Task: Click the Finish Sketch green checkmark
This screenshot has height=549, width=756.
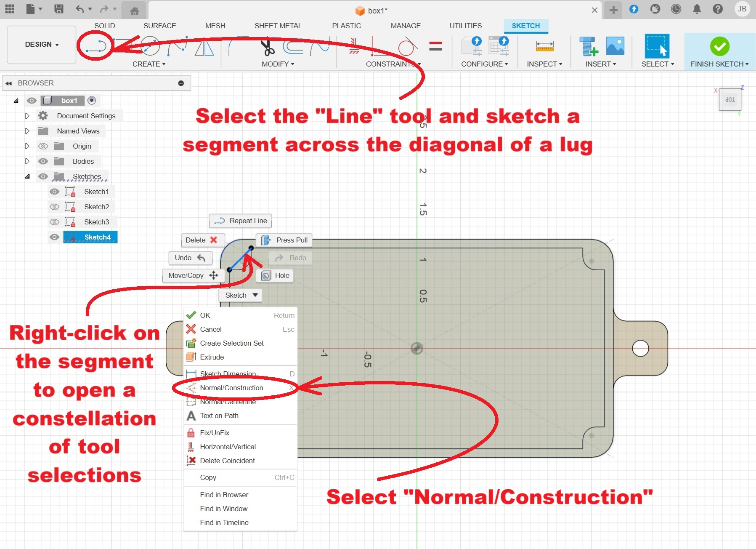Action: 719,46
